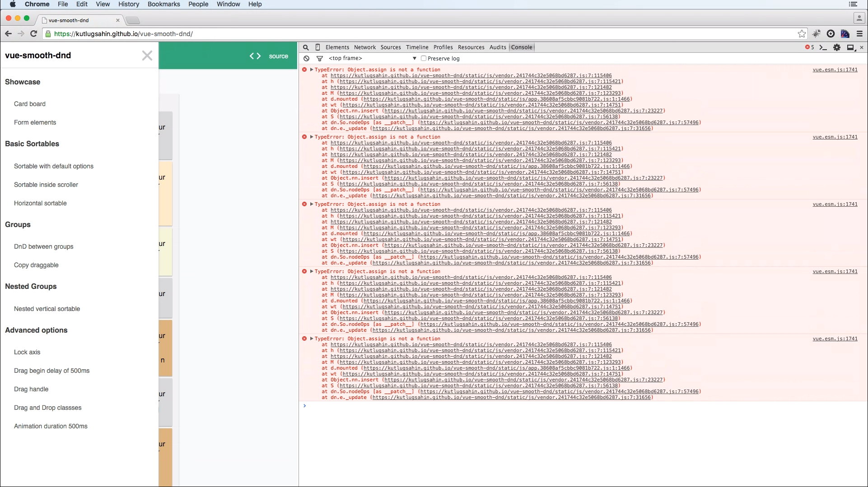
Task: Switch to the Sources tab
Action: point(391,47)
